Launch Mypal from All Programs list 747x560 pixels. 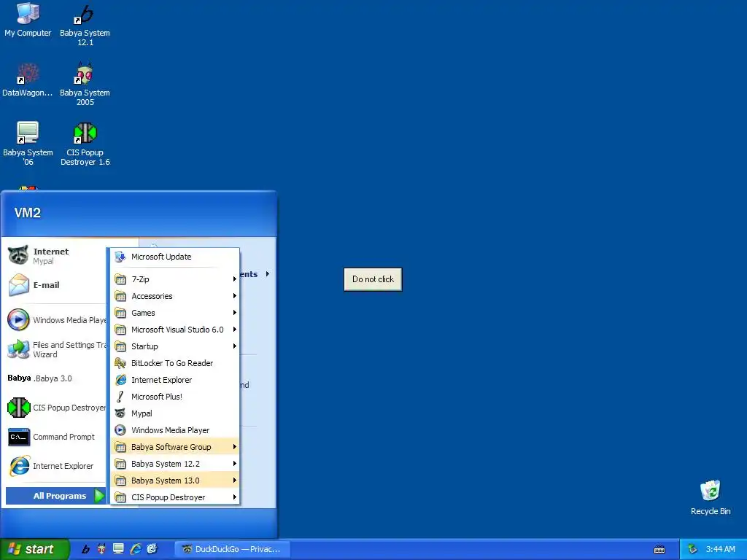(x=175, y=413)
